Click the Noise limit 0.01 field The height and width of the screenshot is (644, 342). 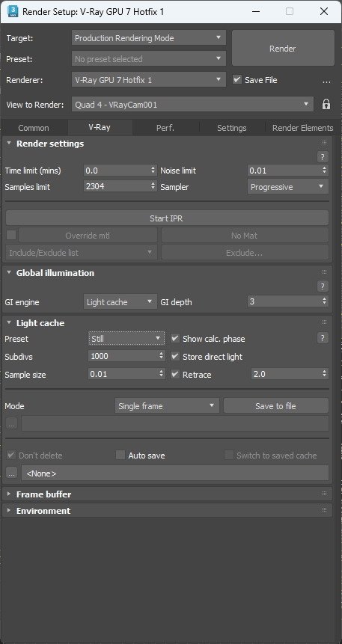coord(284,170)
